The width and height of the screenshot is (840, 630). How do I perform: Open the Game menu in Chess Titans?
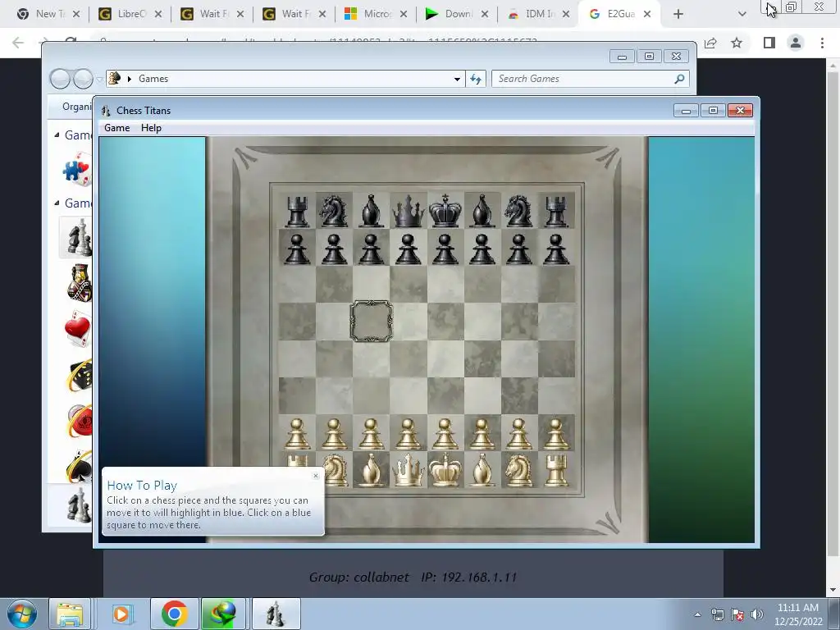116,128
